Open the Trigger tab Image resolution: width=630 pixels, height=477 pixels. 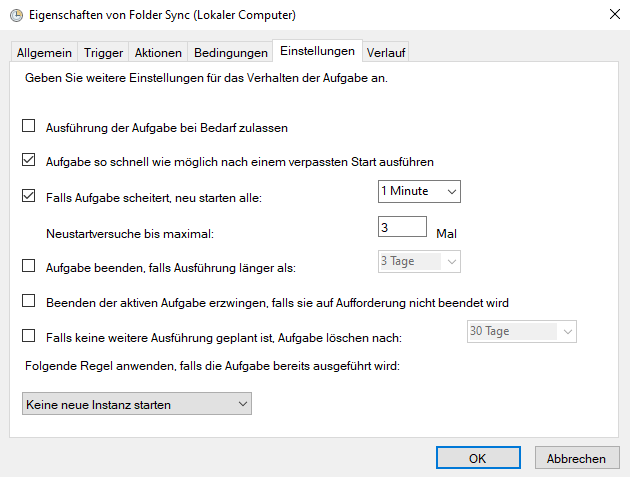[x=103, y=52]
